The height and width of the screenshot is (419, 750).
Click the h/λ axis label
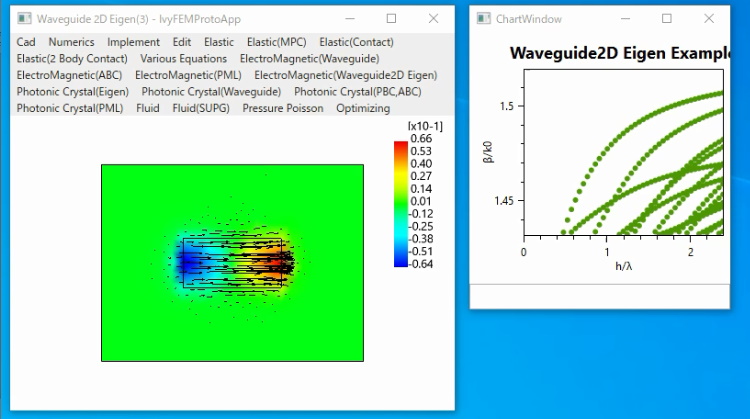(623, 266)
